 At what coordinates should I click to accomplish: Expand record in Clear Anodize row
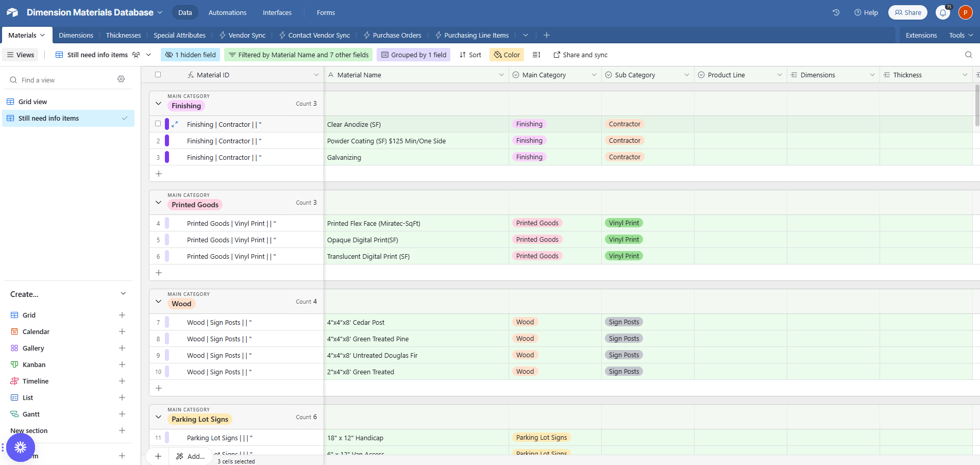coord(175,124)
